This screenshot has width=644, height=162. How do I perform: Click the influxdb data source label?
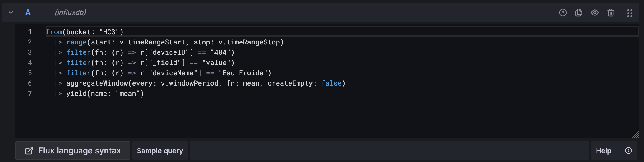[71, 12]
